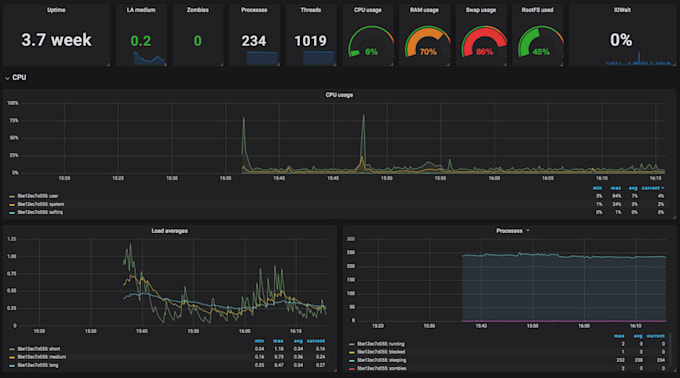Toggle the short series in Load averages legend

[39, 349]
